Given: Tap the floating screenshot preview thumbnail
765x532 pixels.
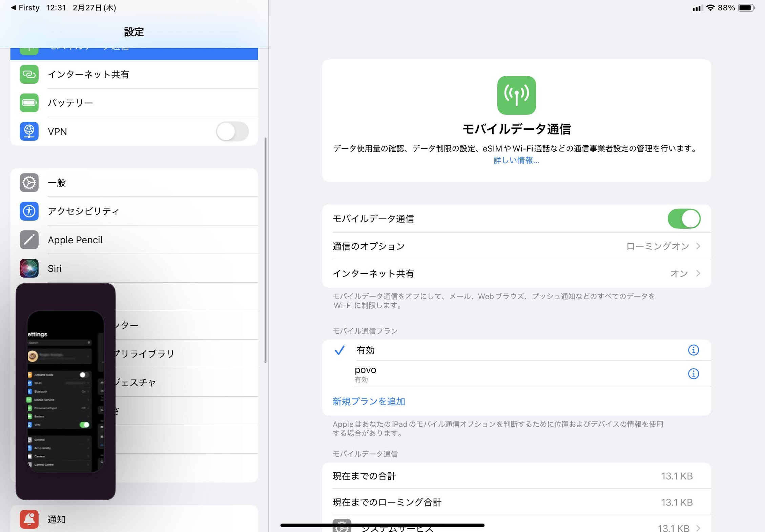Looking at the screenshot, I should pyautogui.click(x=65, y=391).
